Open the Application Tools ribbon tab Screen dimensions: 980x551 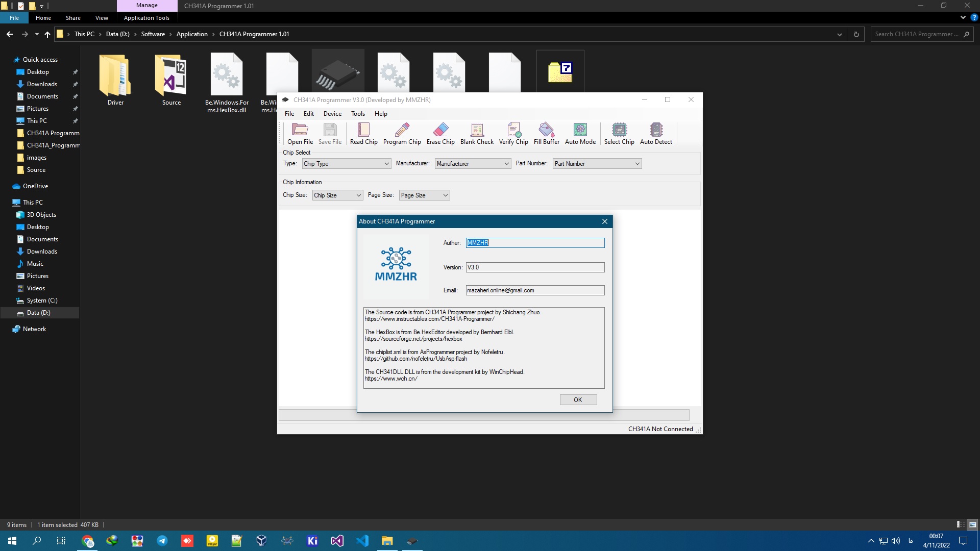pyautogui.click(x=146, y=18)
